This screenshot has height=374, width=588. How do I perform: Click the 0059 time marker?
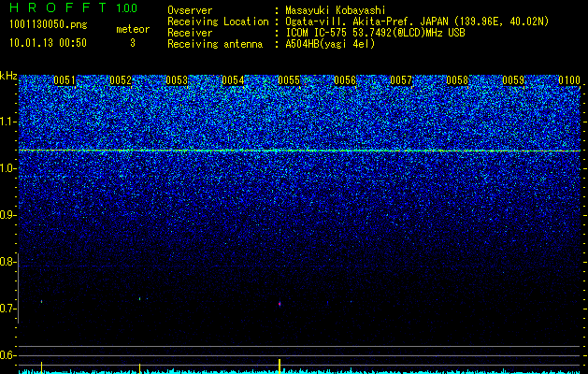[x=513, y=80]
